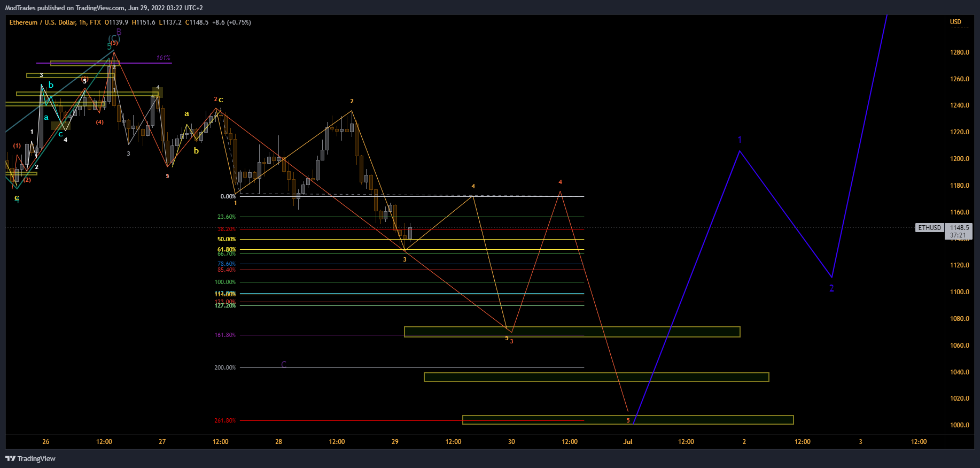Click the 85.40% Fibonacci level label
Image resolution: width=980 pixels, height=468 pixels.
tap(227, 270)
